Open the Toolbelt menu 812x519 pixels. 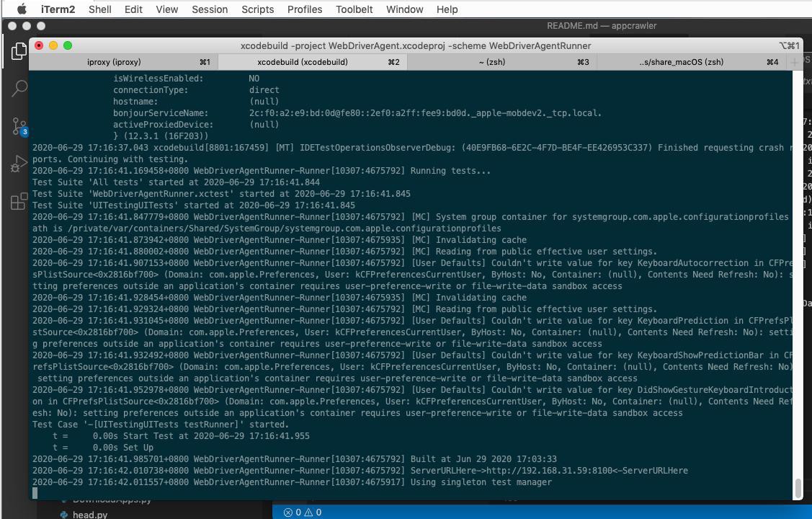[354, 9]
